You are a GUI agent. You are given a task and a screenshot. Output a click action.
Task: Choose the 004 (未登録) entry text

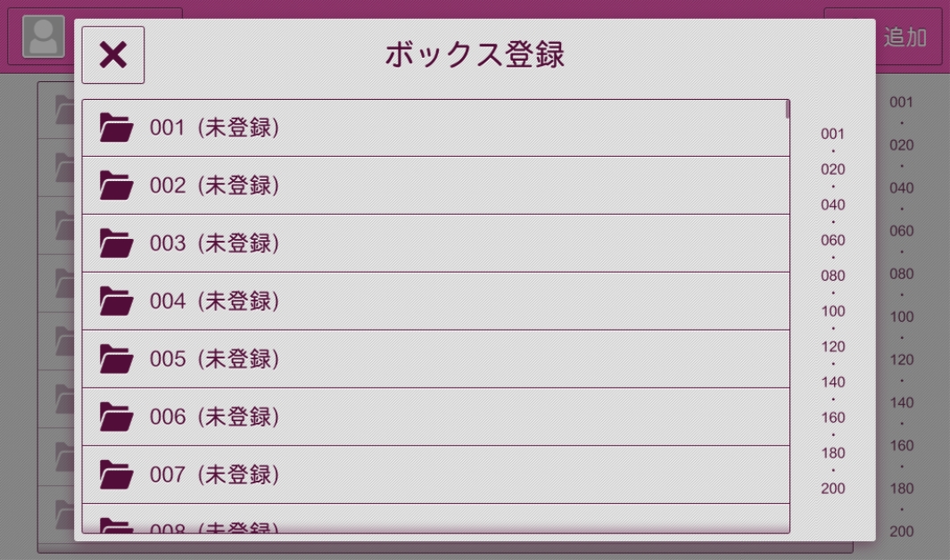point(214,301)
